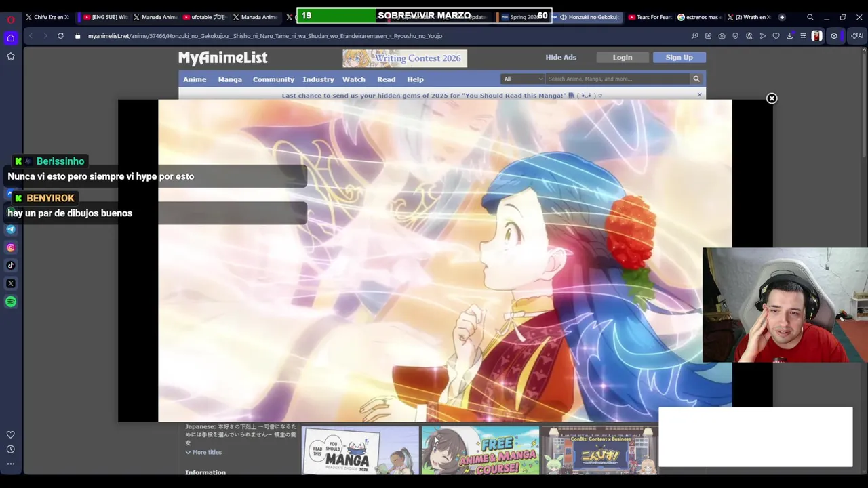
Task: Click the send/flow arrow icon
Action: 762,36
